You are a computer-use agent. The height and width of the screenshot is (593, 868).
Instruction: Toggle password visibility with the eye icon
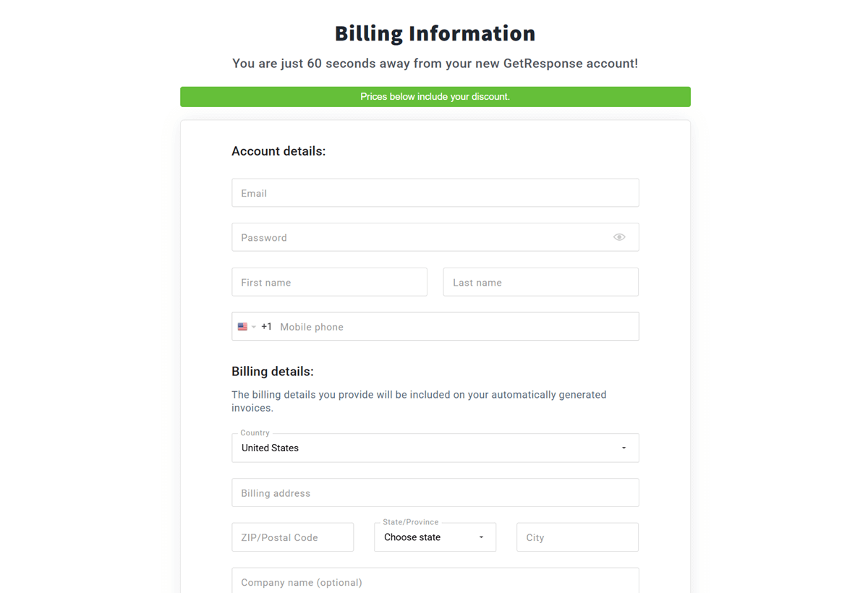[619, 236]
